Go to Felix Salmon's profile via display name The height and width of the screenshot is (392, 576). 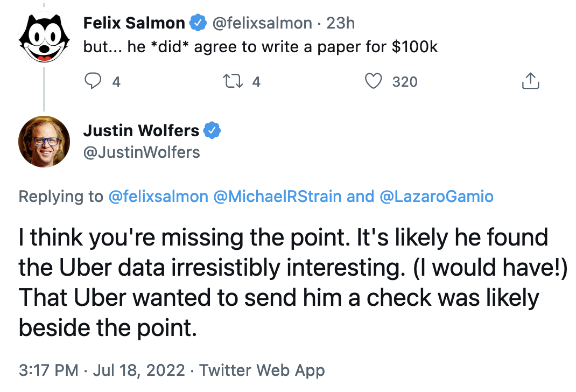pos(134,23)
